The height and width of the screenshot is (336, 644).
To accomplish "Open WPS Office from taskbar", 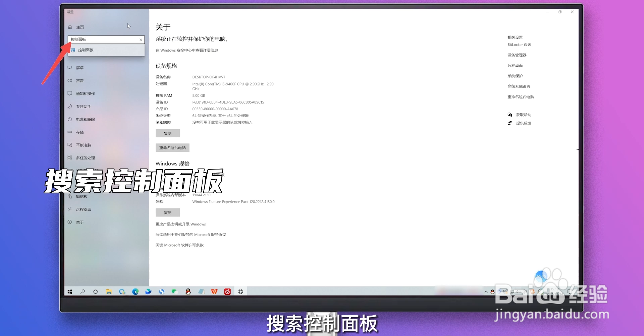I will click(214, 292).
